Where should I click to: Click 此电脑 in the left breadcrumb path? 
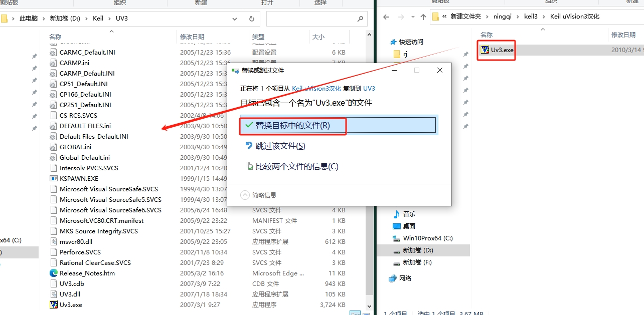coord(29,19)
